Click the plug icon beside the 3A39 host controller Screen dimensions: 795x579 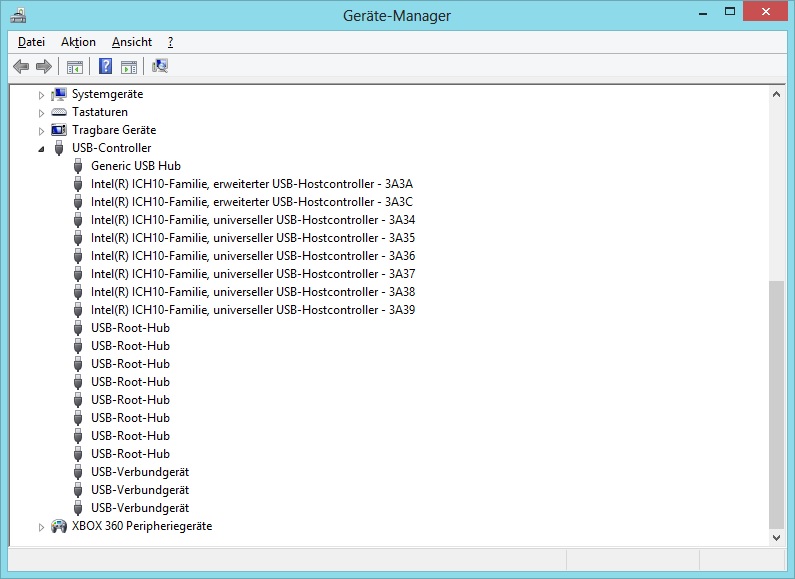[x=78, y=310]
